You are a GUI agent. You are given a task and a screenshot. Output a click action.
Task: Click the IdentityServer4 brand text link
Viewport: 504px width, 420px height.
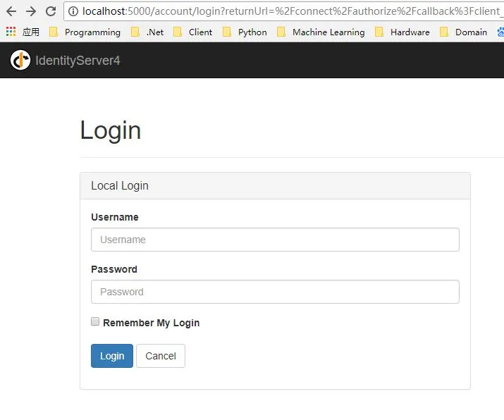click(x=78, y=61)
